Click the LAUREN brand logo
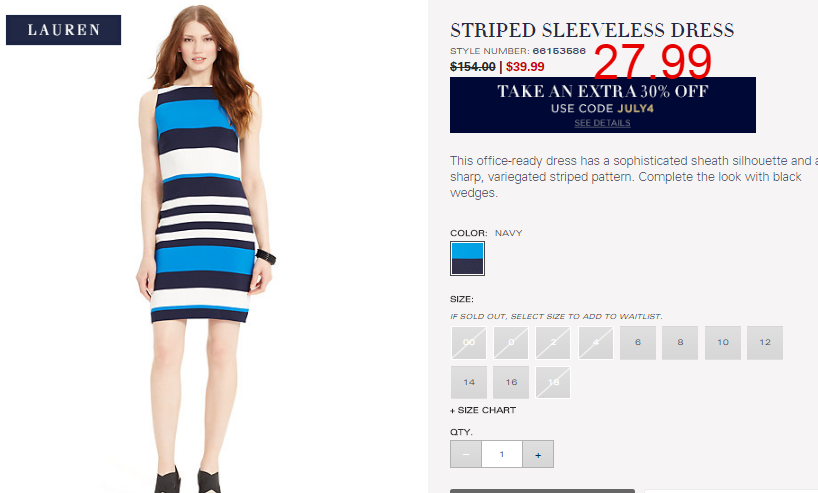The height and width of the screenshot is (493, 818). 63,30
